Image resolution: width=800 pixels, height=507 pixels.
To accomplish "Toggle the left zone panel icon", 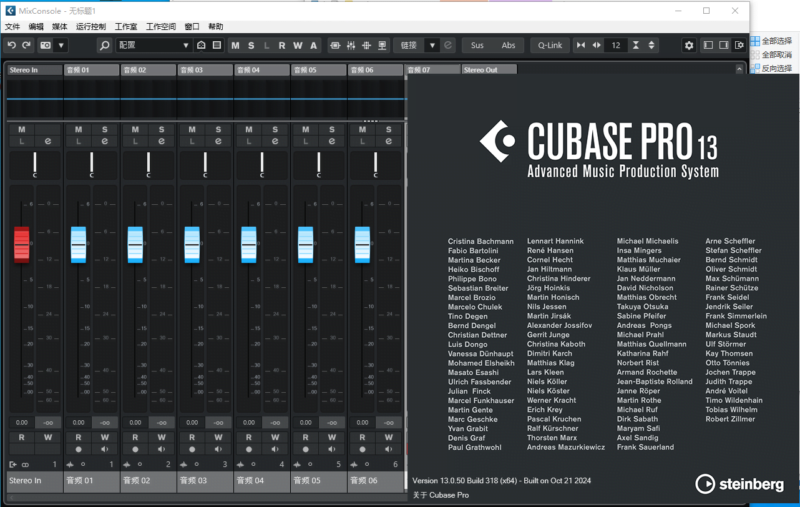I will 708,45.
